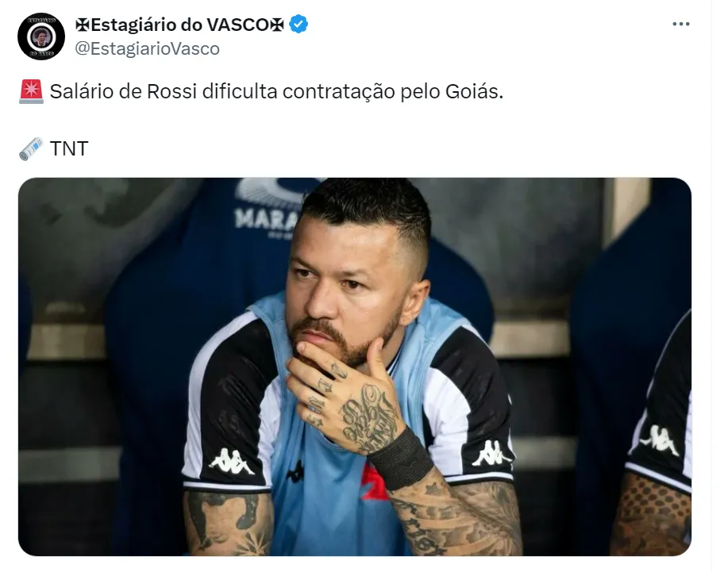Click the Kappa logo on right sleeve
Screen dimensions: 728x572
[491, 453]
